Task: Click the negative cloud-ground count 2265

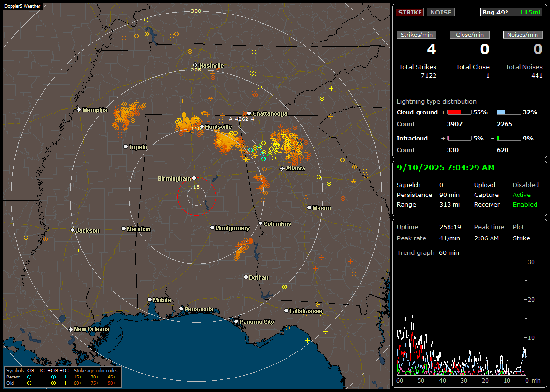Action: pos(505,124)
